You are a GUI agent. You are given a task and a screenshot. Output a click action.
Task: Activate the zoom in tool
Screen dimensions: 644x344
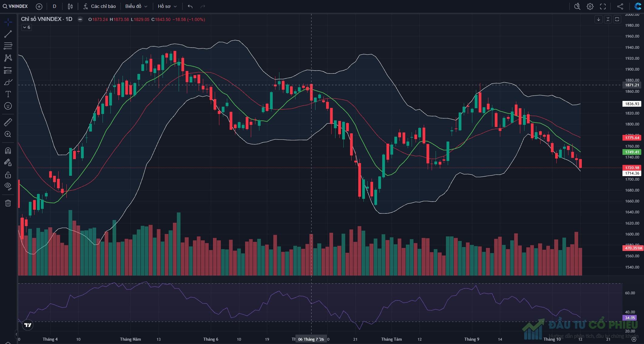[x=8, y=134]
